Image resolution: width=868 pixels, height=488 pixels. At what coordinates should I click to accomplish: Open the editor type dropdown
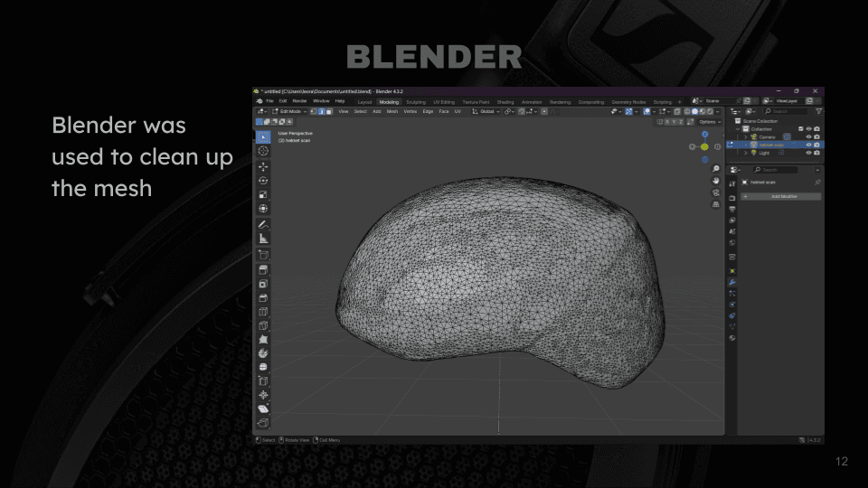(x=261, y=111)
